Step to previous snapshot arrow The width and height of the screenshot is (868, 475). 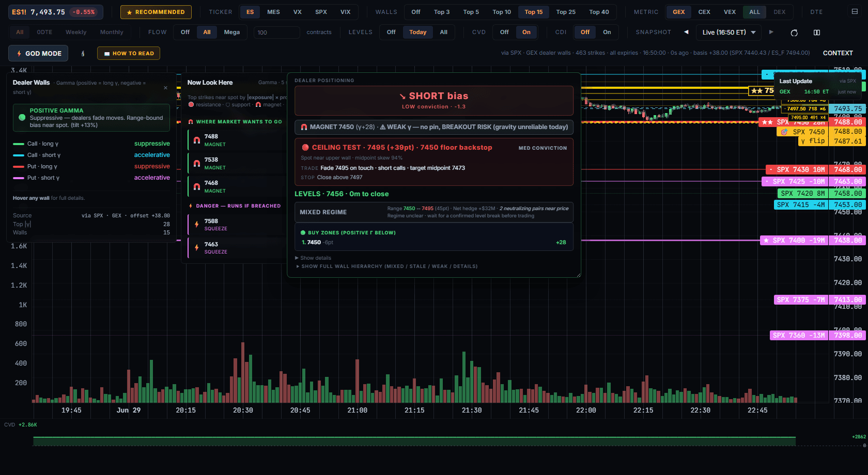[686, 32]
